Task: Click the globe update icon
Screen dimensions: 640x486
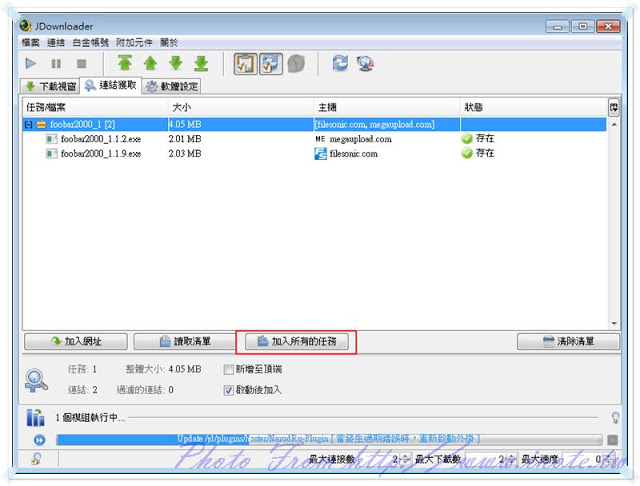Action: click(366, 64)
